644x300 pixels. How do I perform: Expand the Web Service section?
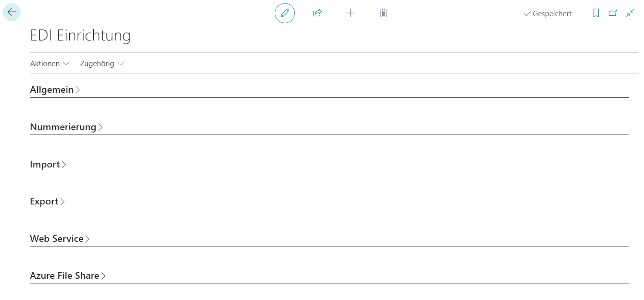(57, 239)
